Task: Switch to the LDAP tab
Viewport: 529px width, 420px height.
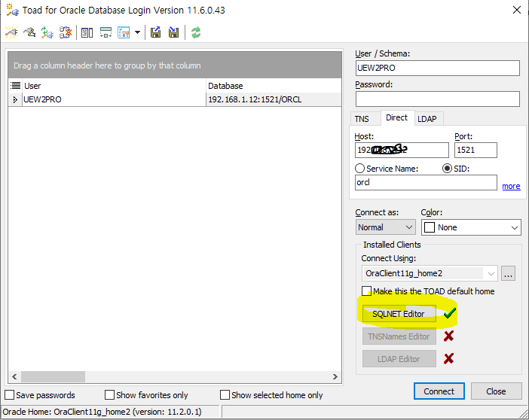Action: pyautogui.click(x=427, y=119)
